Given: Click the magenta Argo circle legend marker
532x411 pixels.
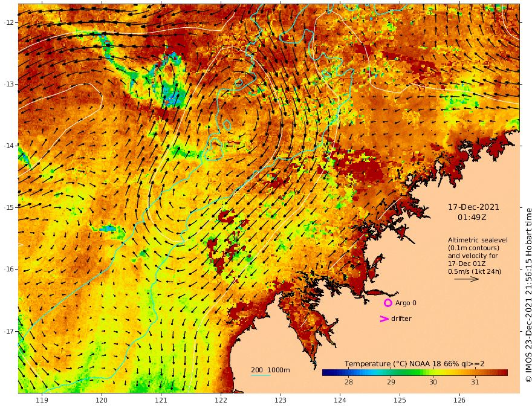Looking at the screenshot, I should [388, 303].
